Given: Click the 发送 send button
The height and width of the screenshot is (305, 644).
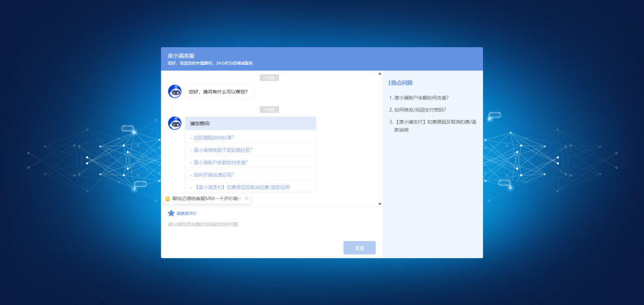Looking at the screenshot, I should (359, 248).
